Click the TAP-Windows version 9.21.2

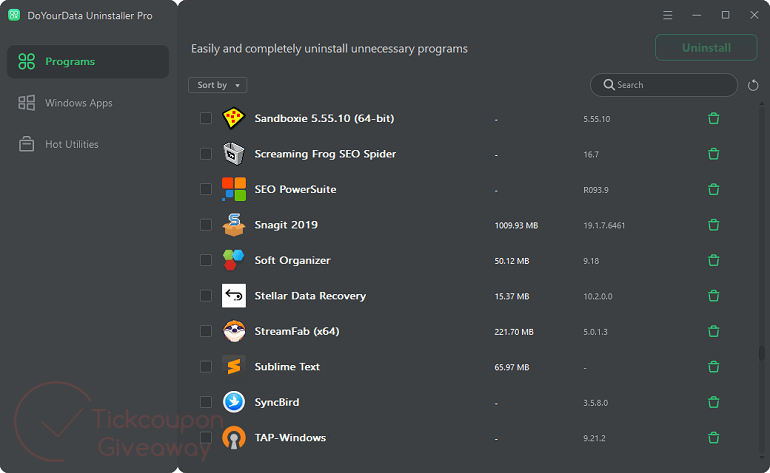click(x=594, y=438)
